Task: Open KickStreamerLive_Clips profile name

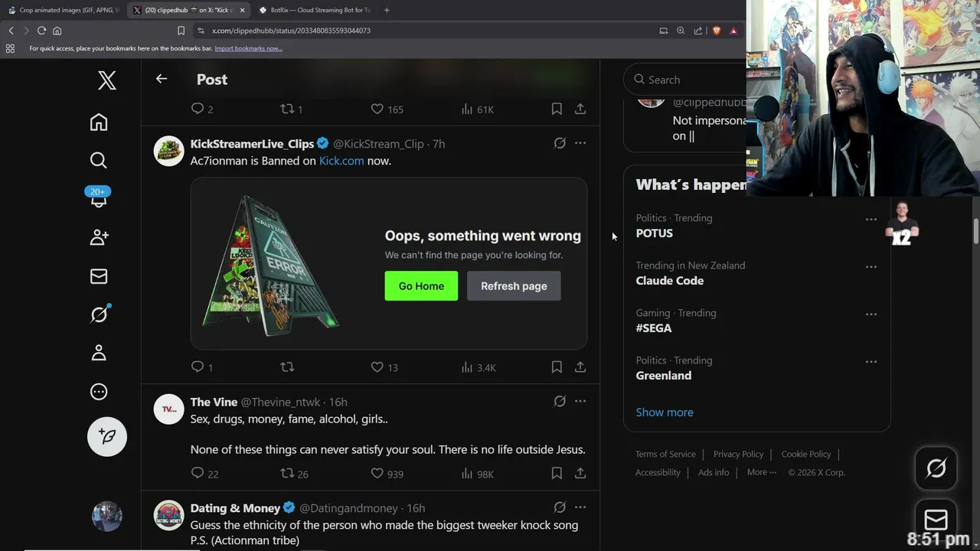Action: [x=252, y=144]
